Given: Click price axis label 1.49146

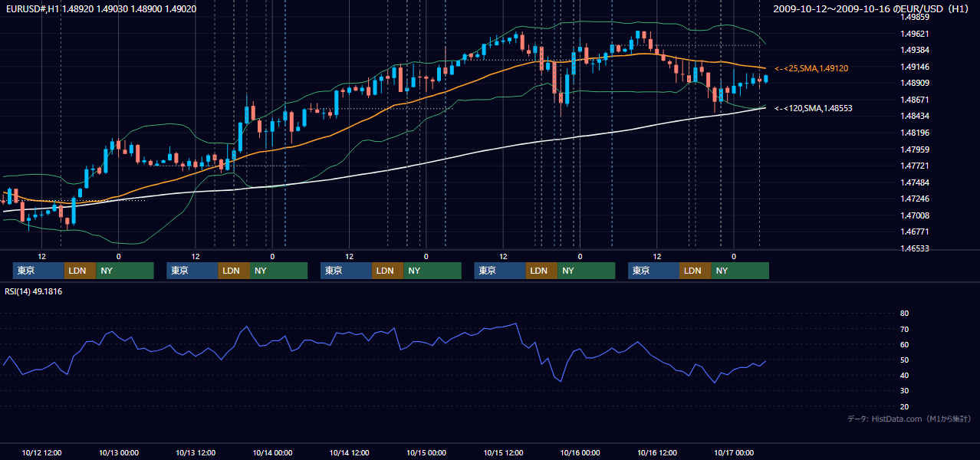Looking at the screenshot, I should pos(915,67).
